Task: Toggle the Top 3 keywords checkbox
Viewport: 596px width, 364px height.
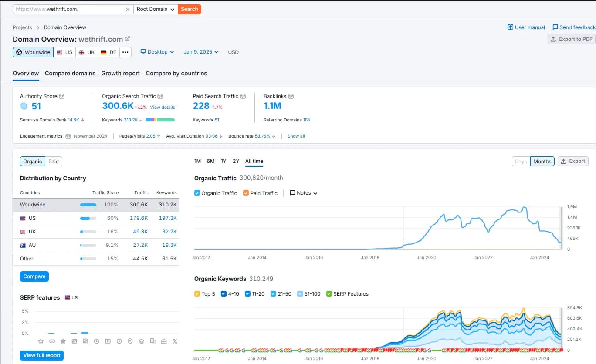Action: click(197, 294)
